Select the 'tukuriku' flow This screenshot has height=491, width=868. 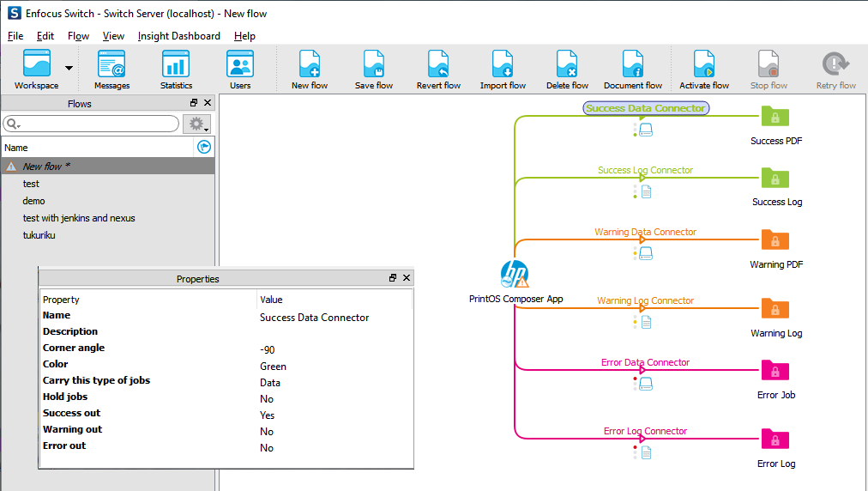point(39,235)
